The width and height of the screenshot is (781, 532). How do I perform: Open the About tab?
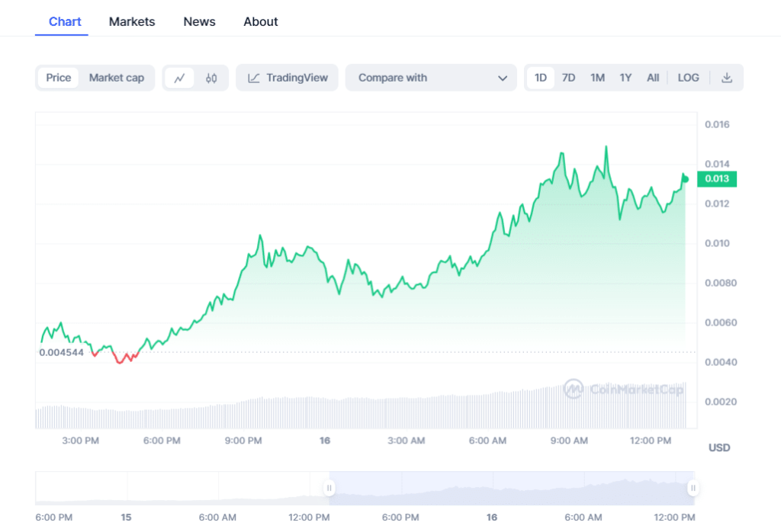coord(261,21)
